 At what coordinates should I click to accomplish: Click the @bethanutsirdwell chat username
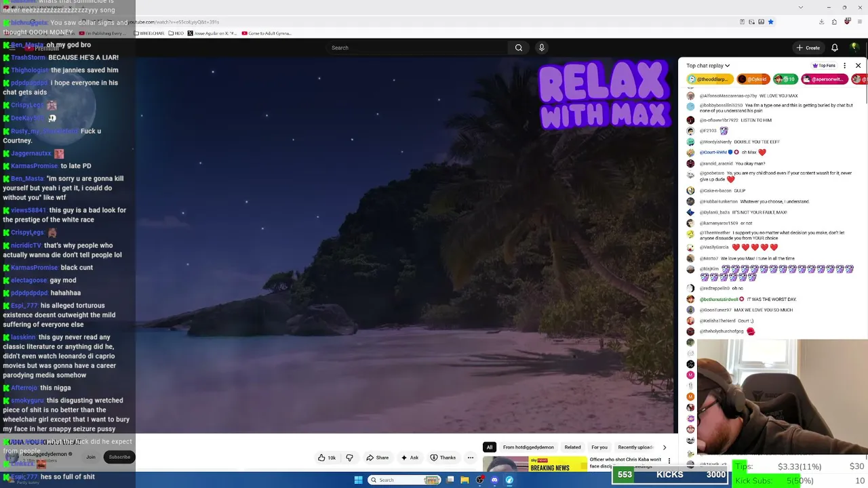pyautogui.click(x=719, y=299)
